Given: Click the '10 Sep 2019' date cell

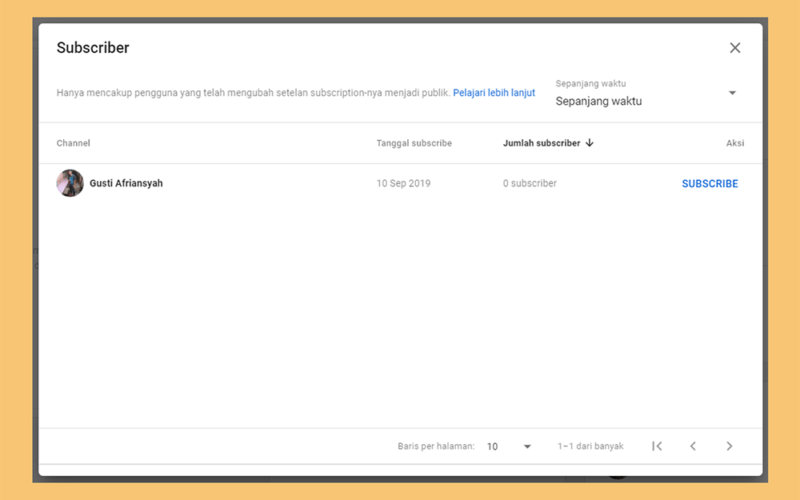Looking at the screenshot, I should click(403, 183).
